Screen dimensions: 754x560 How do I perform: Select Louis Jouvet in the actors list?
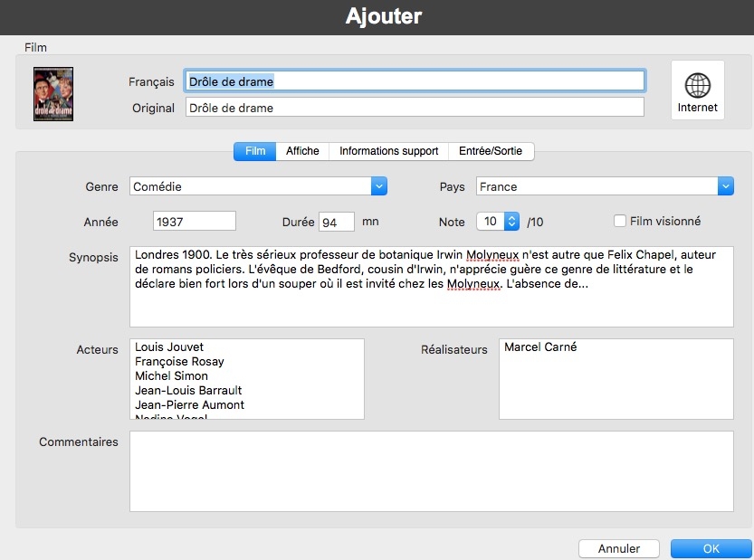pos(169,347)
